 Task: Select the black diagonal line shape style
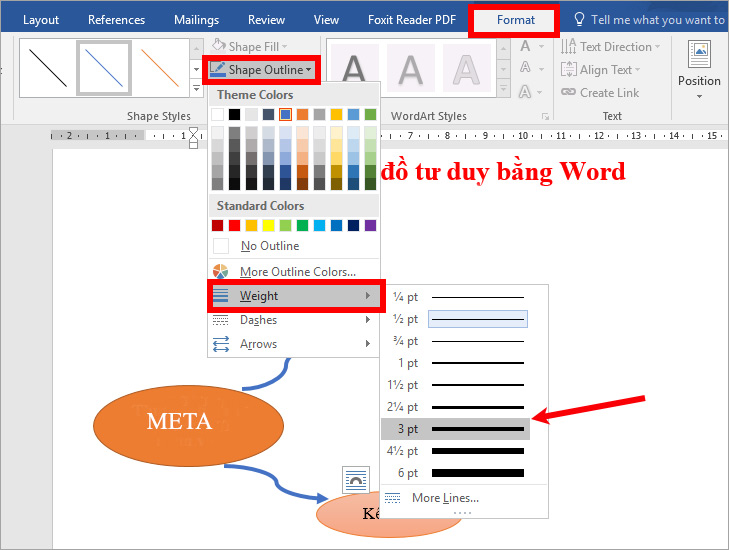(x=46, y=67)
